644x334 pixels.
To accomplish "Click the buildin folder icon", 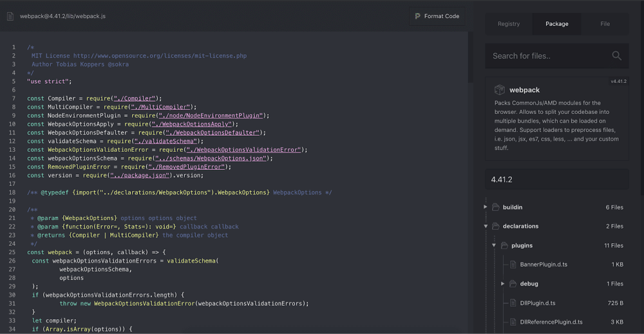I will pyautogui.click(x=496, y=207).
